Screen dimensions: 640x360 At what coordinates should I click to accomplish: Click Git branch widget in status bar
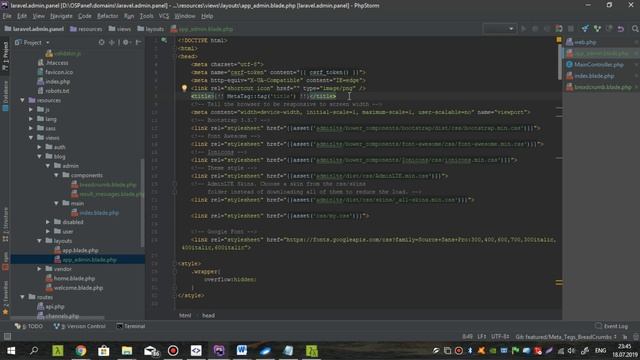[566, 337]
